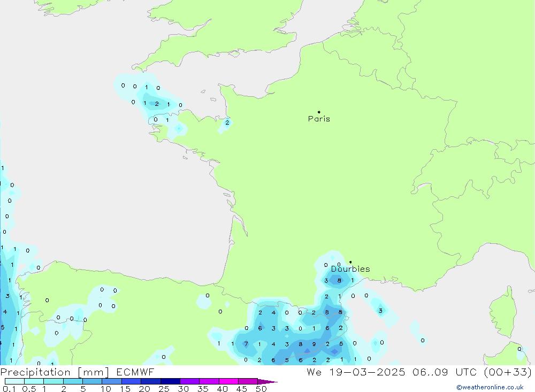Select the 30–35 mm violet legend swatch
This screenshot has height=392, width=535.
(190, 381)
